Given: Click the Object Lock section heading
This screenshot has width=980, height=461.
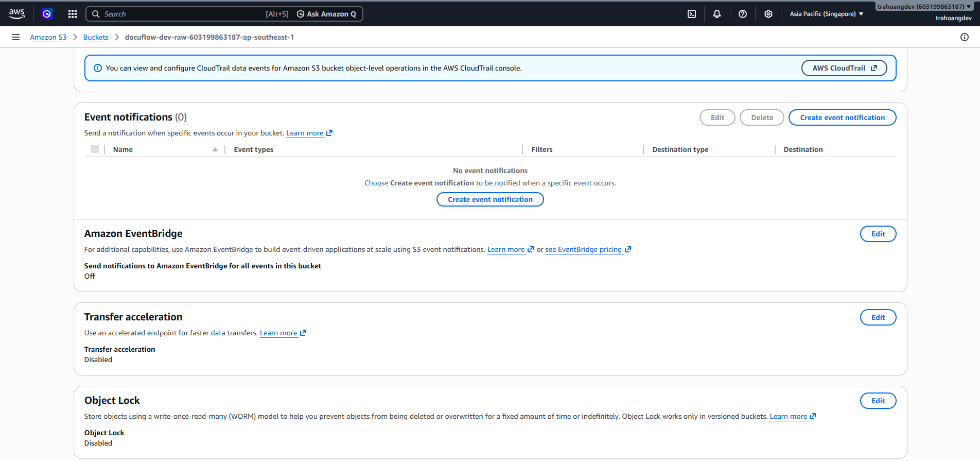Looking at the screenshot, I should [x=112, y=400].
